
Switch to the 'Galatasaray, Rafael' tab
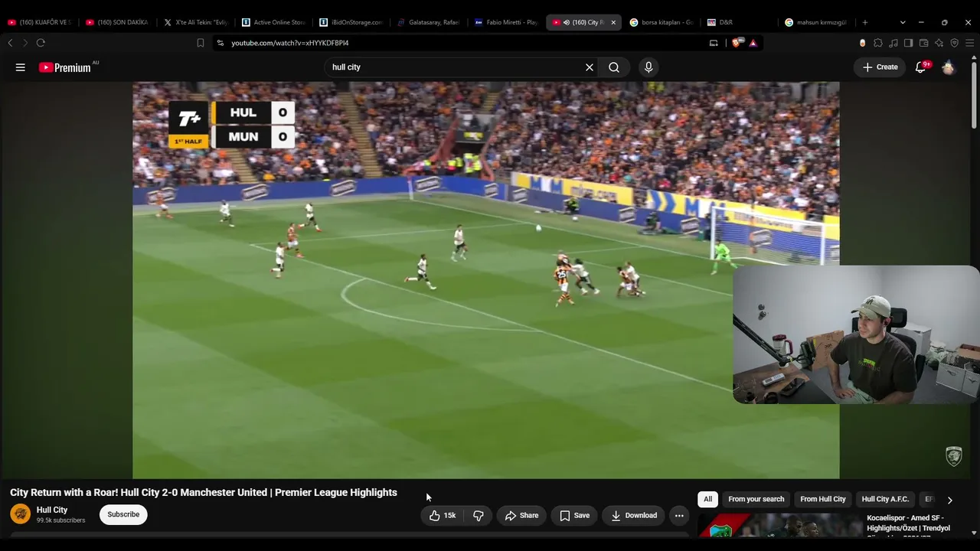point(429,22)
